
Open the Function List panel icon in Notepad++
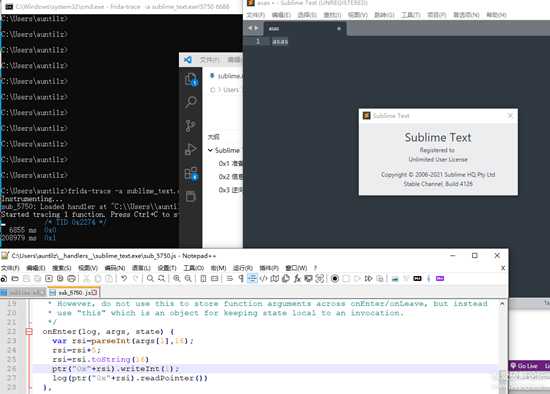click(x=297, y=279)
